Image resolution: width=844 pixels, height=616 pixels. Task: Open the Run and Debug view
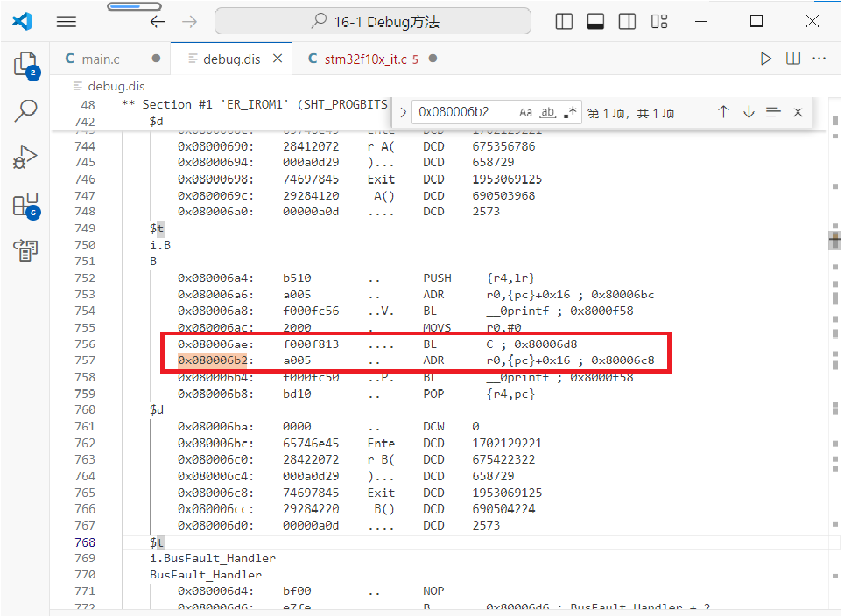[x=25, y=158]
